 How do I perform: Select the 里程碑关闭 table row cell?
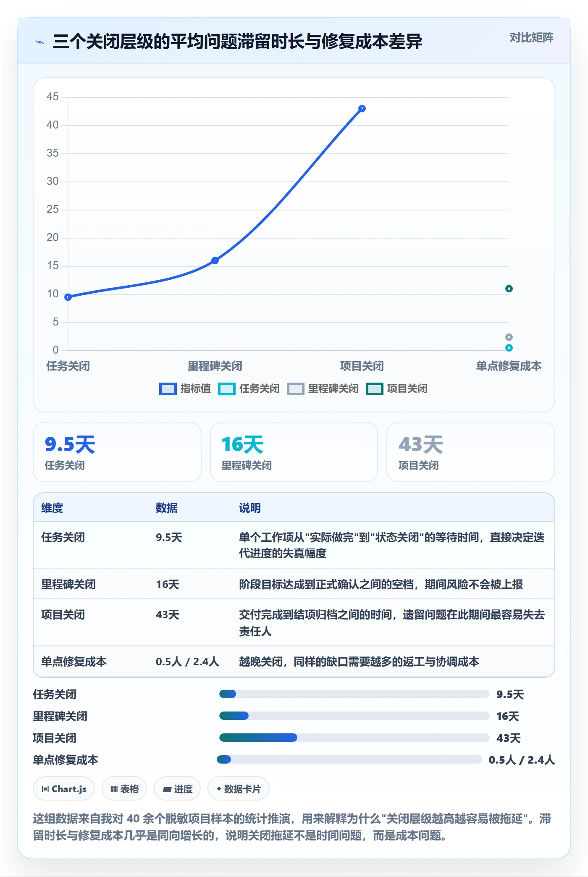point(68,584)
